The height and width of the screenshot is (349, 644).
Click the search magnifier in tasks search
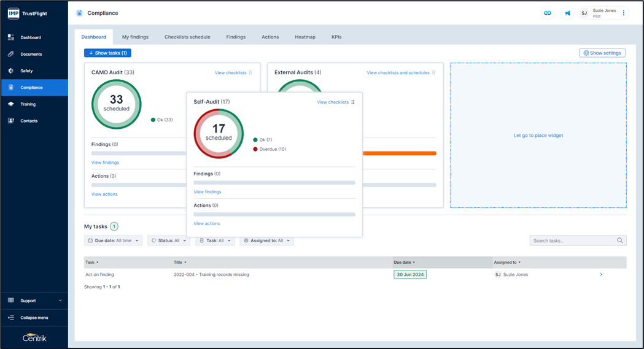tap(620, 240)
